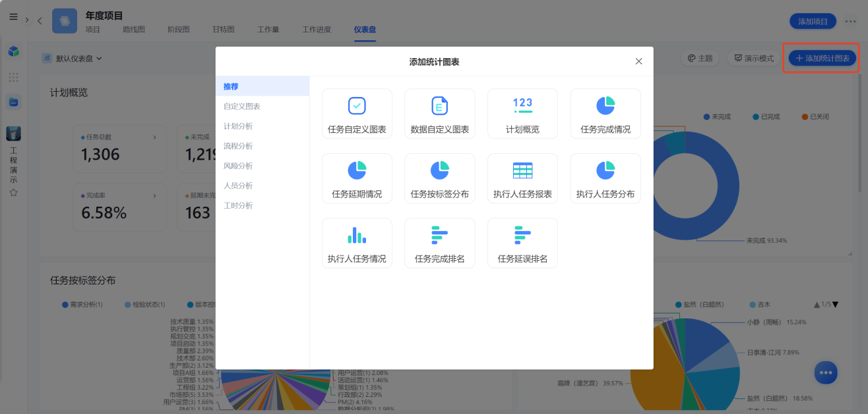The width and height of the screenshot is (868, 414).
Task: Click the 任务按标签分布 section title
Action: tap(83, 281)
